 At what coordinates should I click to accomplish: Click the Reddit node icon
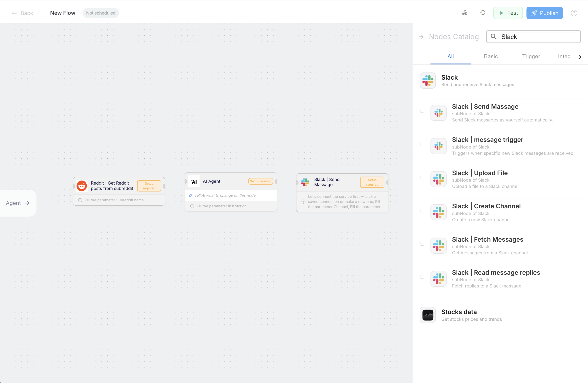[x=82, y=186]
